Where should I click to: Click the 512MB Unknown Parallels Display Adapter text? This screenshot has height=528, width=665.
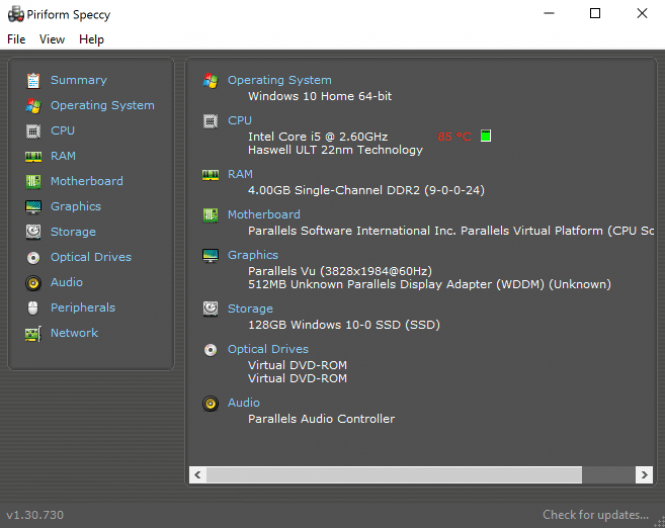click(x=430, y=284)
